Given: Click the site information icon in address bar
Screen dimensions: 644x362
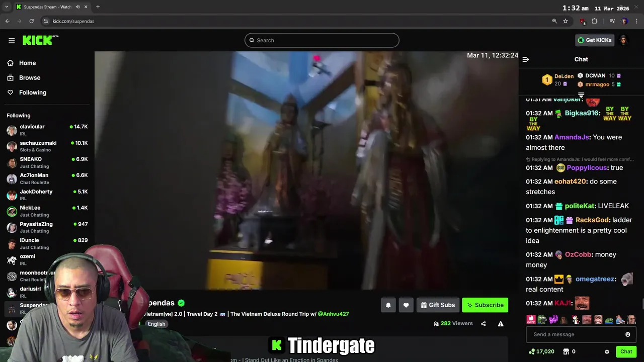Looking at the screenshot, I should (45, 21).
